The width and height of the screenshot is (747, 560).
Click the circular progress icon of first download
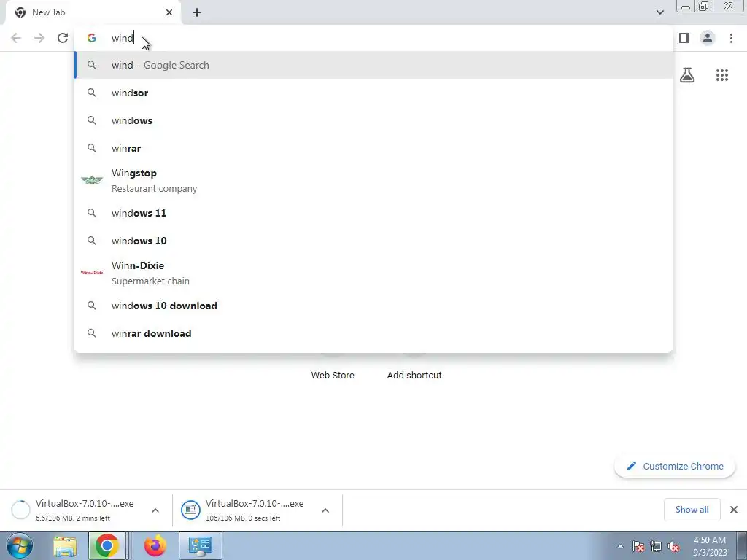tap(20, 510)
